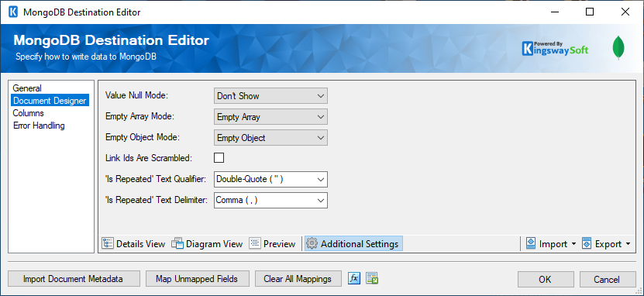The width and height of the screenshot is (644, 296).
Task: Switch to Details View
Action: click(x=133, y=244)
